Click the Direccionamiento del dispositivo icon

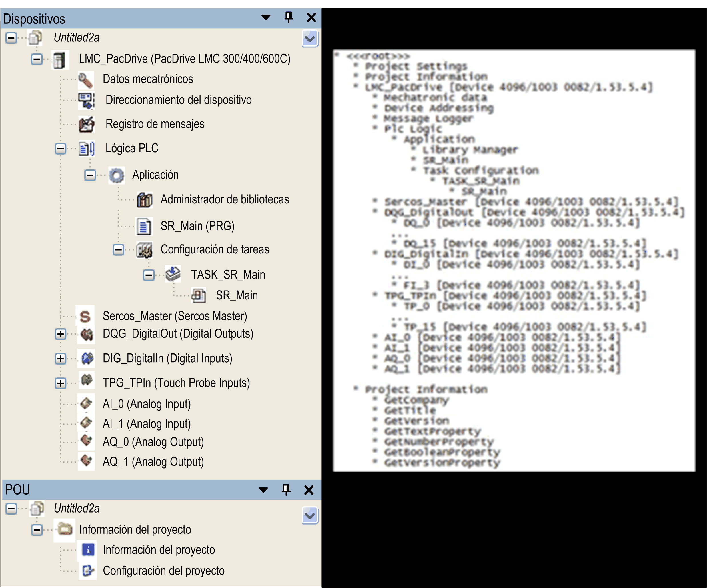86,100
